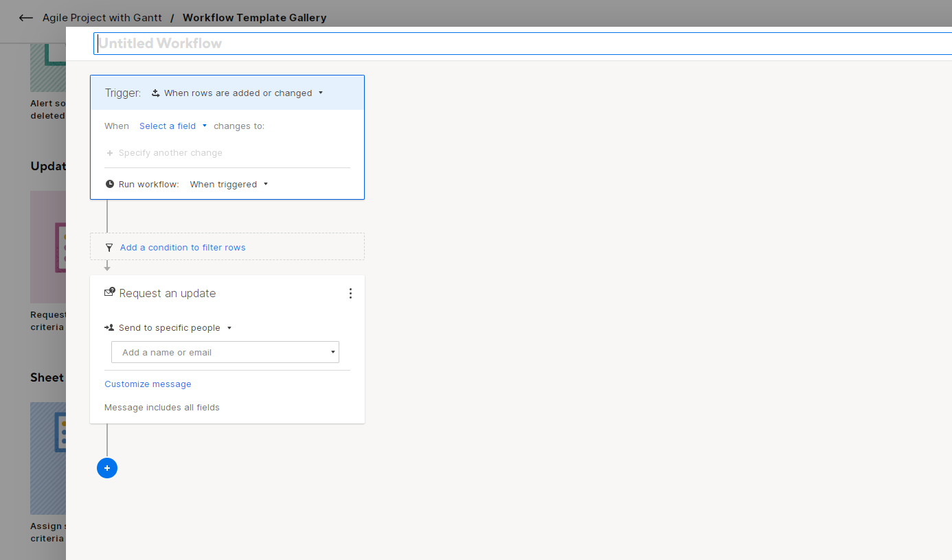The width and height of the screenshot is (952, 560).
Task: Go to Agile Project with Gantt breadcrumb
Action: (x=102, y=18)
